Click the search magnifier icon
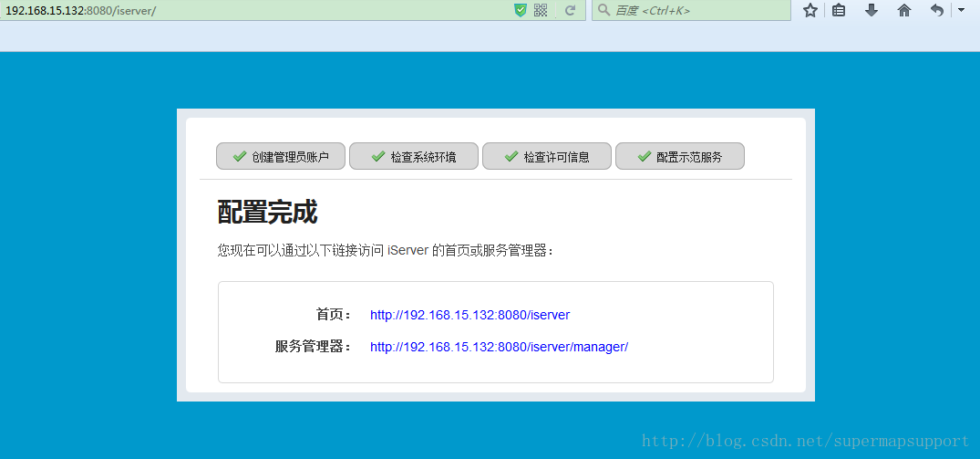This screenshot has width=980, height=459. click(603, 10)
